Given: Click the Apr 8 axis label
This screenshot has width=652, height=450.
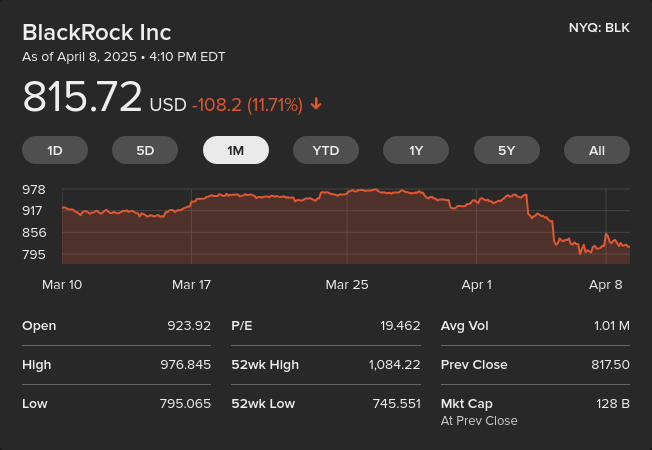Looking at the screenshot, I should tap(606, 284).
